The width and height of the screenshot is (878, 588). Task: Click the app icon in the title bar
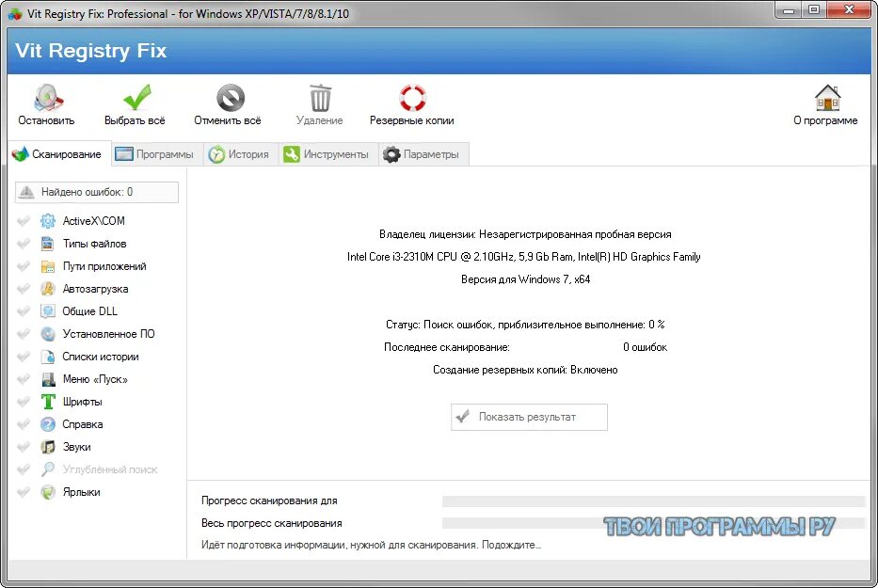[15, 14]
